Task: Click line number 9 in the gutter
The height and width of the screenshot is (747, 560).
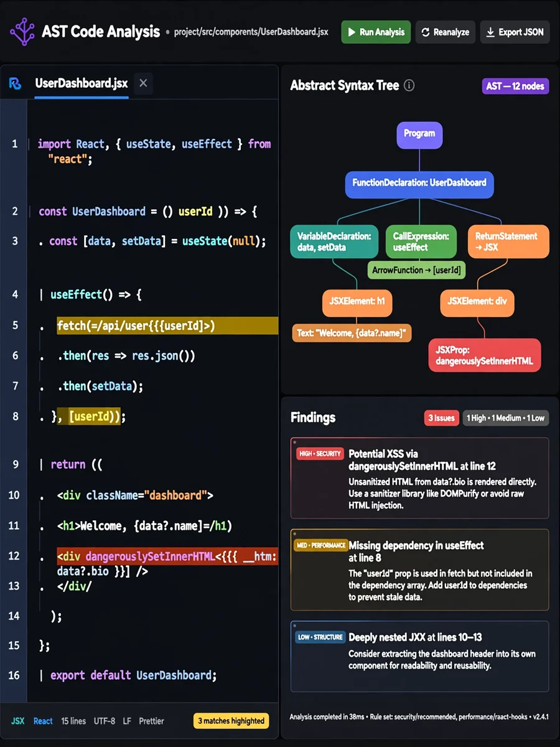Action: pos(15,464)
